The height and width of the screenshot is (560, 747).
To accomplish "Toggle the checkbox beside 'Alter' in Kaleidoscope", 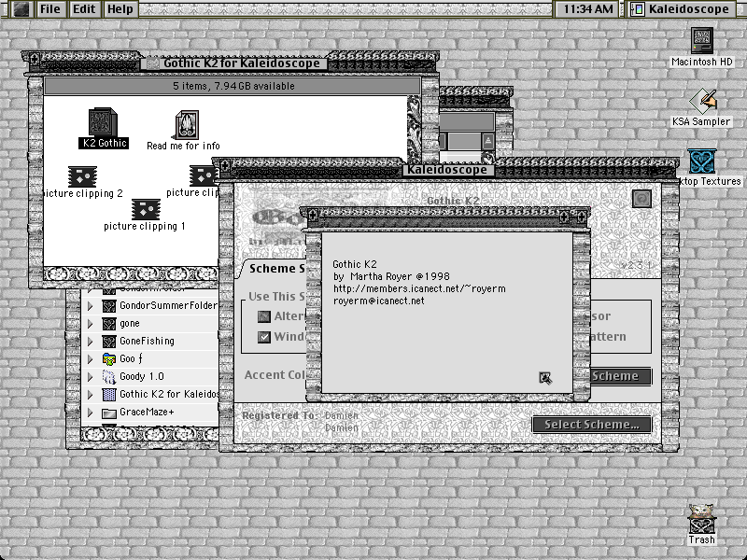I will (264, 316).
